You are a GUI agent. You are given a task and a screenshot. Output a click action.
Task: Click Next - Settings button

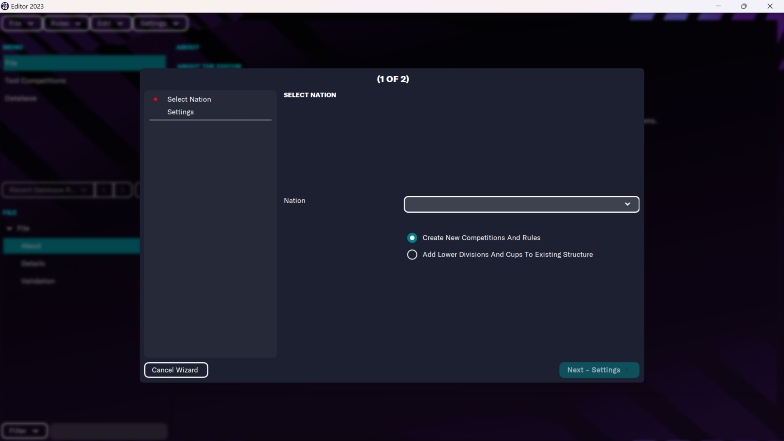click(x=598, y=370)
